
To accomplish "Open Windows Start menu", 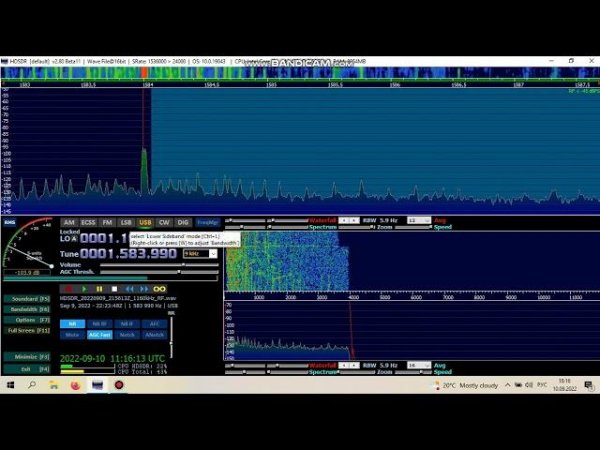I will point(10,385).
